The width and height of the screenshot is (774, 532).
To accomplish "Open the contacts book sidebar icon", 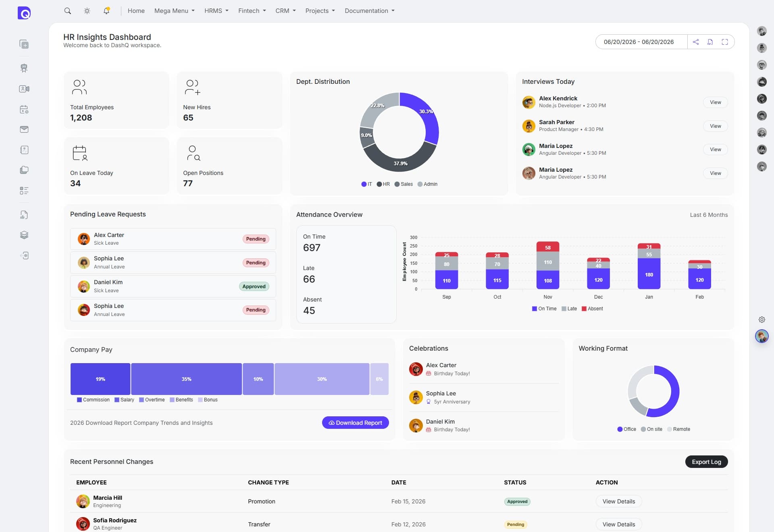I will pyautogui.click(x=24, y=150).
